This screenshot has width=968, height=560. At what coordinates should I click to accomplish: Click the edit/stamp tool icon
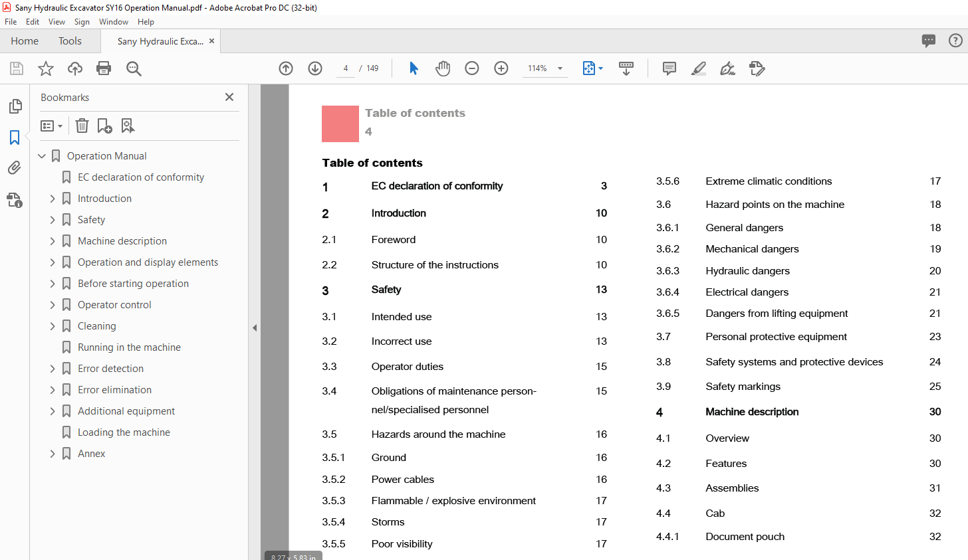pos(757,68)
